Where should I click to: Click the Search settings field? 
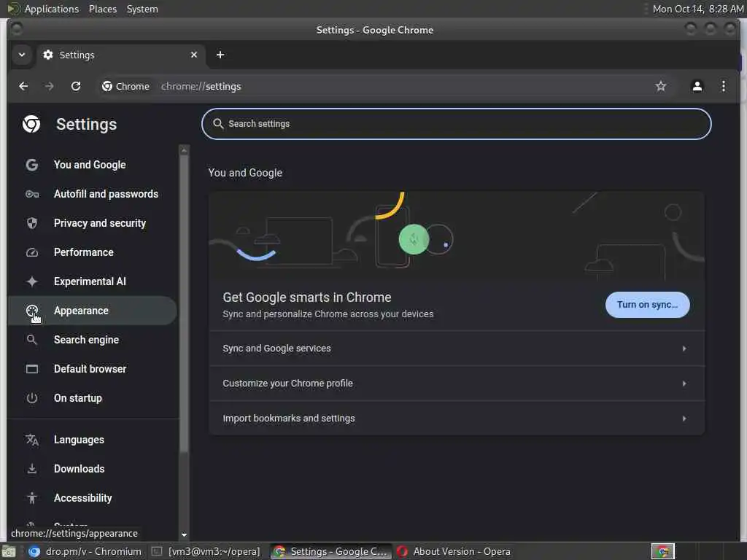point(457,124)
